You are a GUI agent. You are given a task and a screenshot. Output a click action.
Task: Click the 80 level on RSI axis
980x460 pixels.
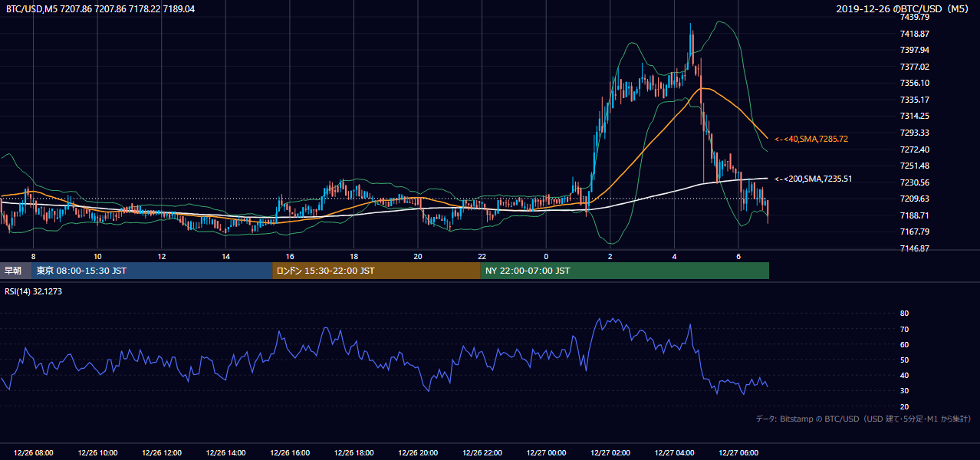pos(904,314)
